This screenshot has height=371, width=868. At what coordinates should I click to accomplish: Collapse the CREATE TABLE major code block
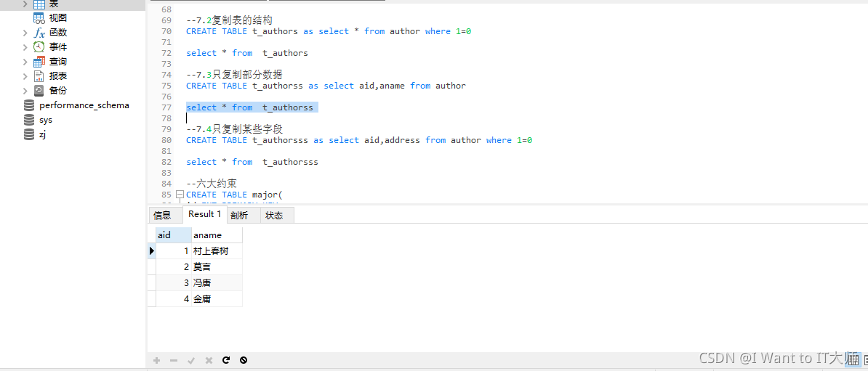pyautogui.click(x=180, y=195)
